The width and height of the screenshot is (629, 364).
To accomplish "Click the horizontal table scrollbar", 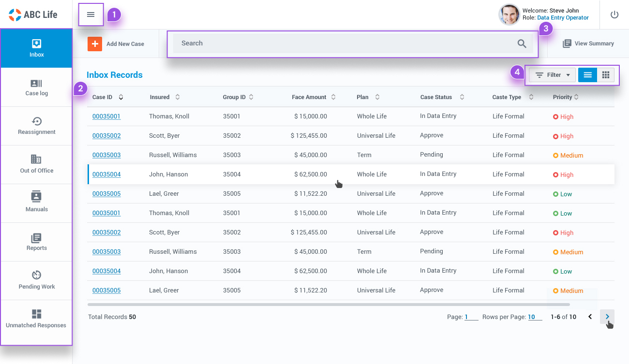I will 328,305.
